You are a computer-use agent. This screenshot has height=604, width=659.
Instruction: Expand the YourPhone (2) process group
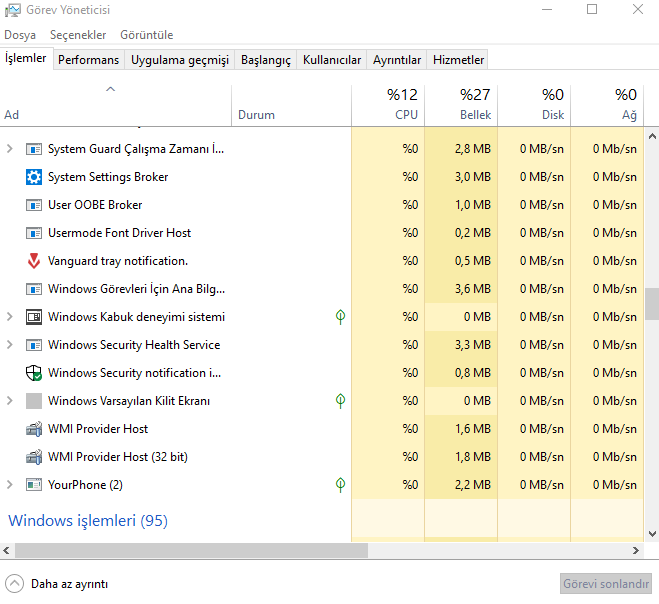click(x=10, y=485)
